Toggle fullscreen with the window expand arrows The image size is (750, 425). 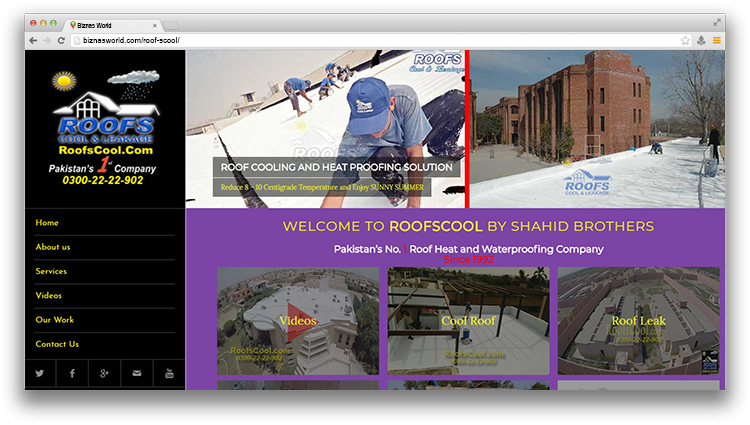click(717, 22)
